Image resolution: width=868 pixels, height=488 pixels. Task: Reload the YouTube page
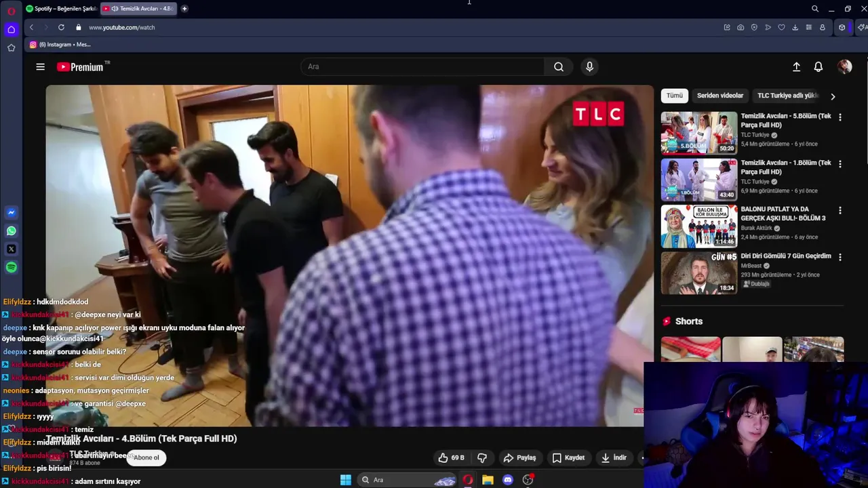click(x=61, y=27)
